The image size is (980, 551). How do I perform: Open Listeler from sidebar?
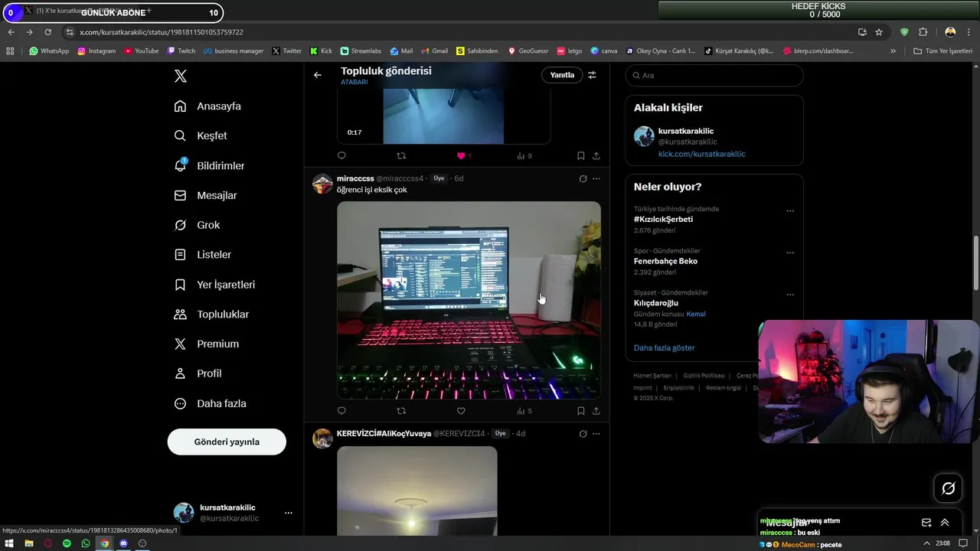click(202, 255)
